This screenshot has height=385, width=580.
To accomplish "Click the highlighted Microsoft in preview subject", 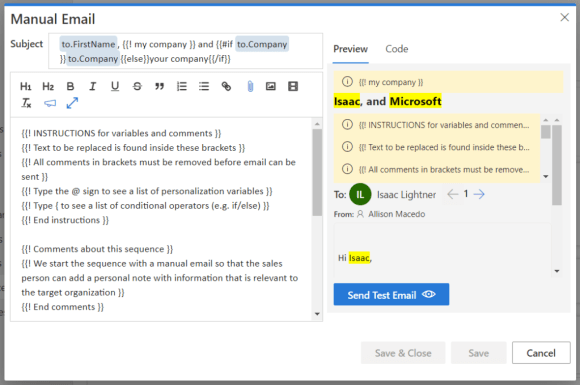I will 415,101.
